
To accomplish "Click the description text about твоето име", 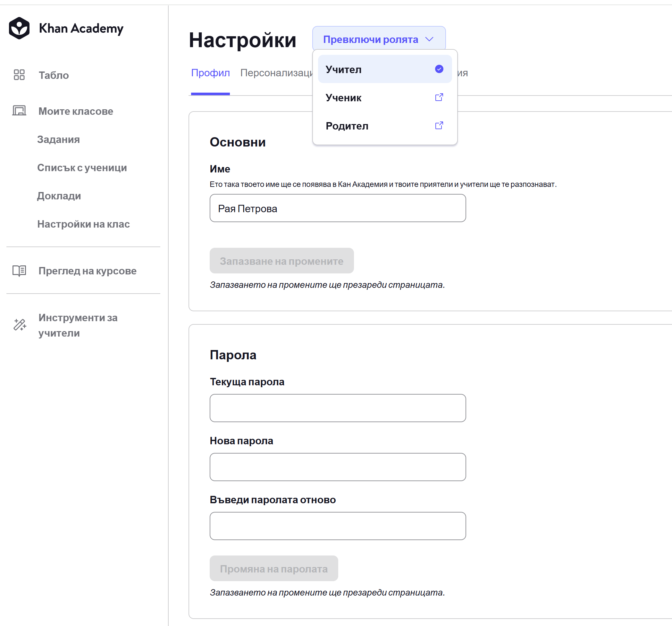I will (383, 184).
